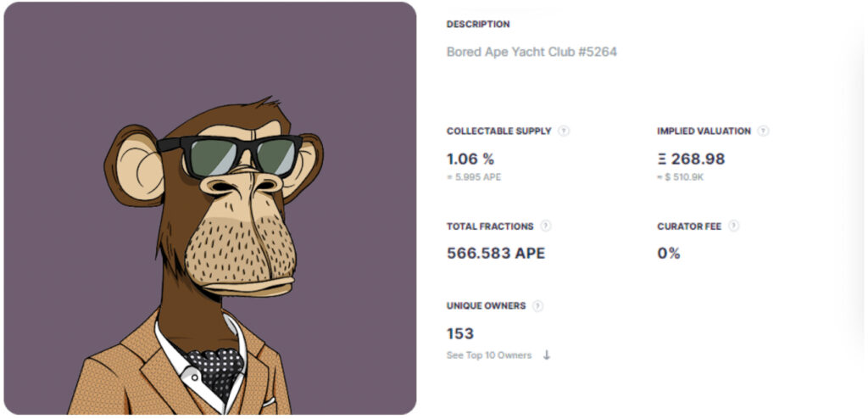Click the Collectable Supply help icon
This screenshot has width=868, height=419.
coord(564,131)
